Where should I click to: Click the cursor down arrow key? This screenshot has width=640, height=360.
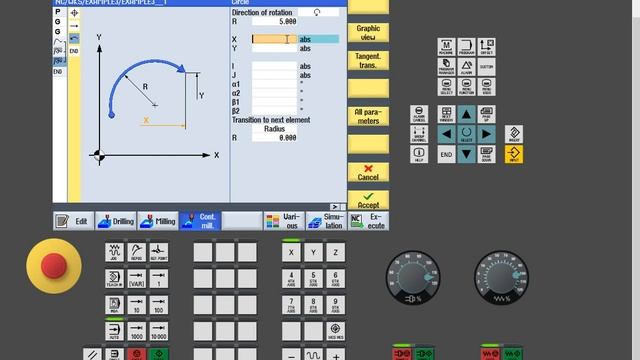pyautogui.click(x=466, y=154)
